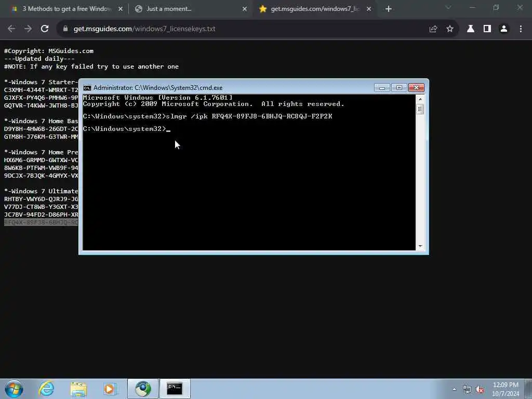Click muted volume tray icon
This screenshot has width=532, height=399.
point(480,390)
